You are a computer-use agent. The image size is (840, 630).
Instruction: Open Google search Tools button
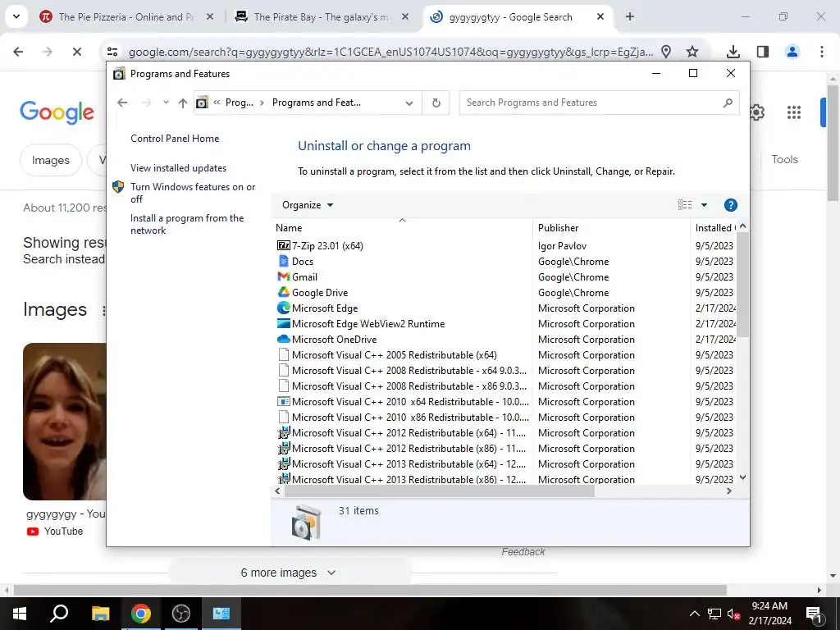coord(784,159)
